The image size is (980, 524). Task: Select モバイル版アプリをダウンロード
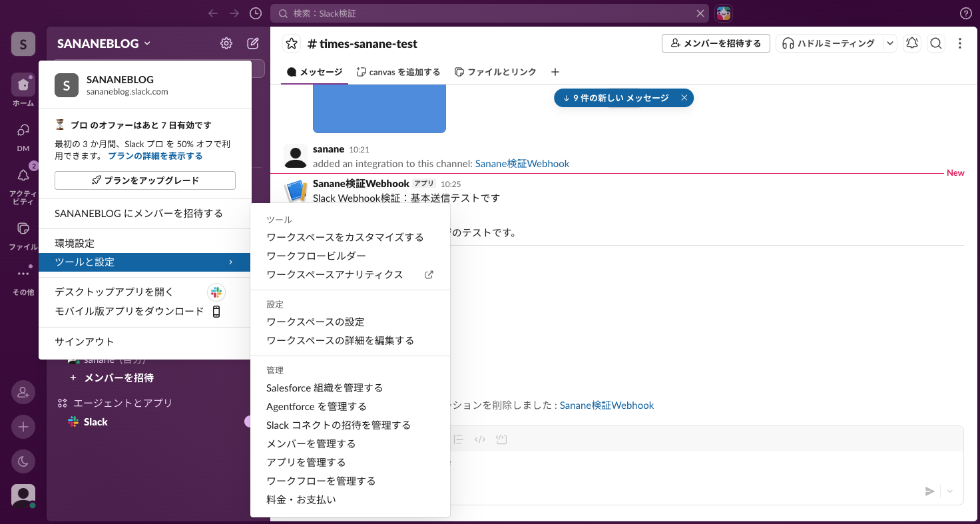(145, 311)
